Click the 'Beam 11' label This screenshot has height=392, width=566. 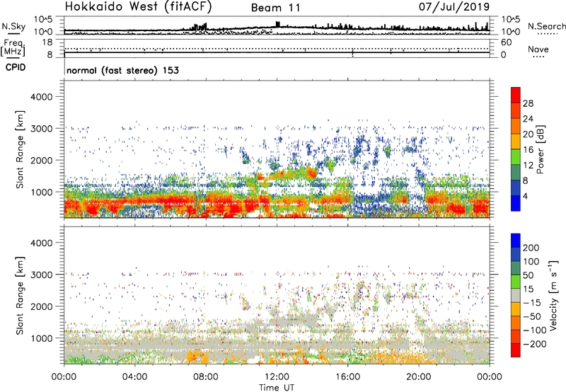coord(275,8)
